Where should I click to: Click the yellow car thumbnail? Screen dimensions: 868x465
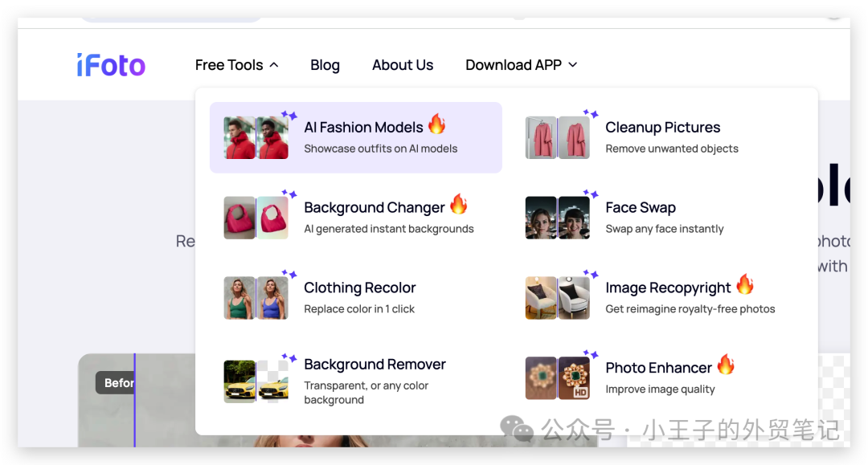pyautogui.click(x=256, y=381)
